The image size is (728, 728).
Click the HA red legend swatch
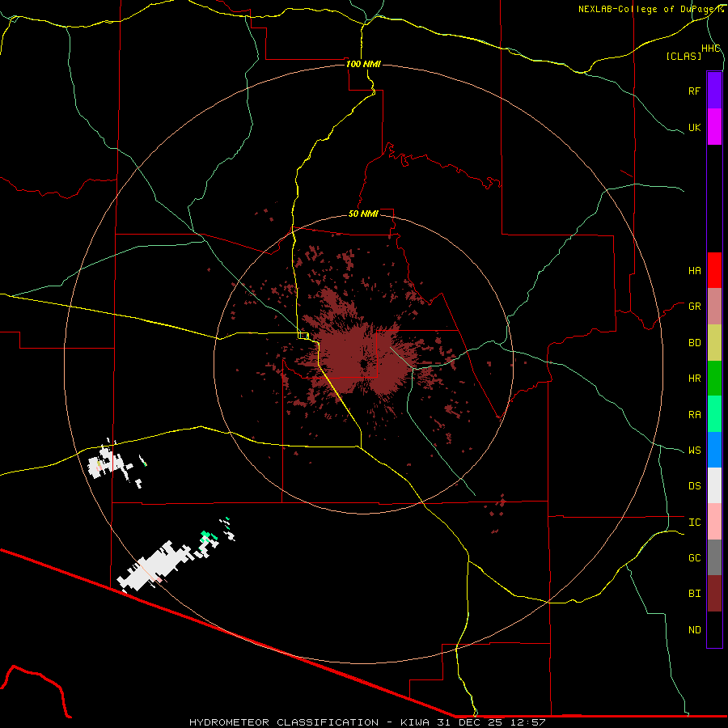pyautogui.click(x=714, y=270)
